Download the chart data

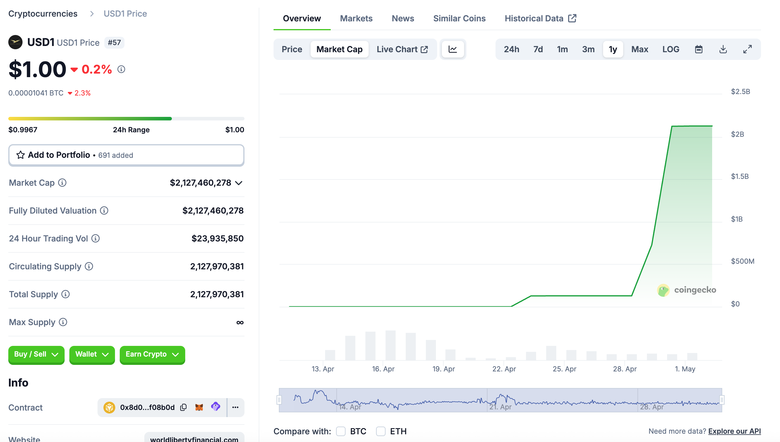(723, 49)
